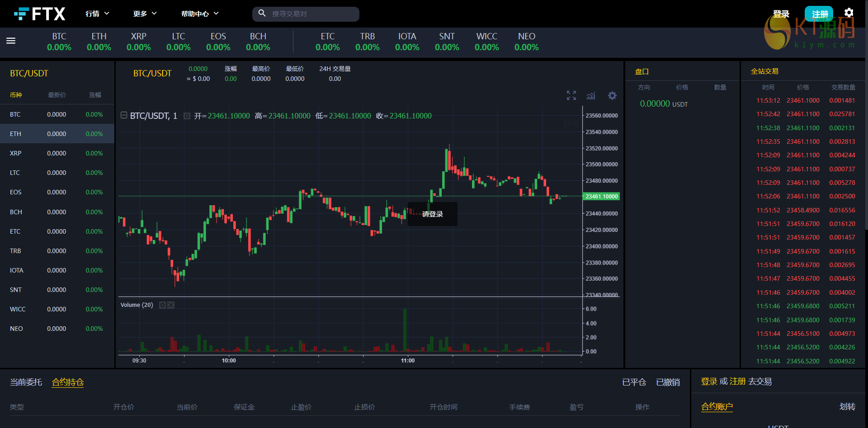
Task: Click the 11:53:12 trade row
Action: 806,100
